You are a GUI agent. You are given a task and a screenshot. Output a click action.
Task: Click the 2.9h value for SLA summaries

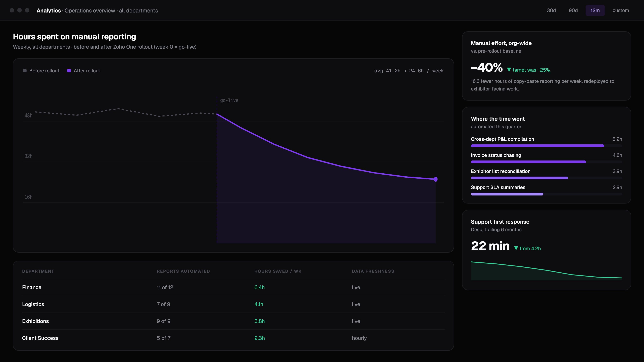(x=617, y=187)
